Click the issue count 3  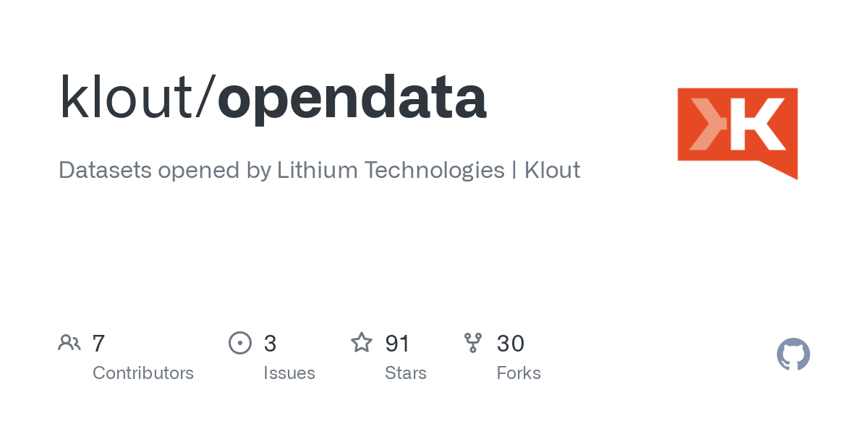[x=270, y=343]
